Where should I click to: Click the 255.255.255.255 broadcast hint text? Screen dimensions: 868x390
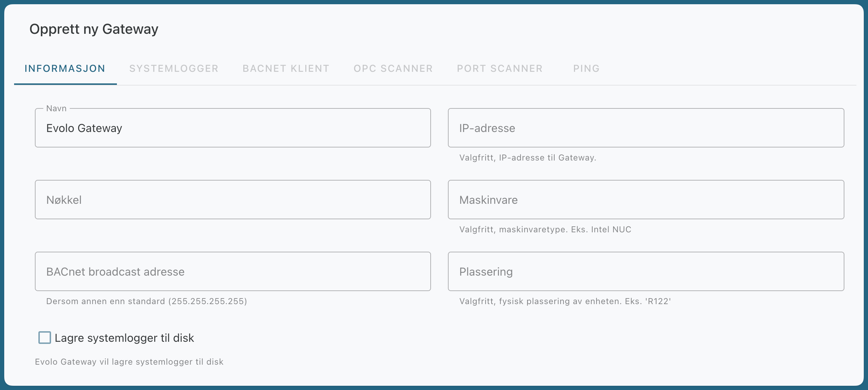tap(146, 301)
